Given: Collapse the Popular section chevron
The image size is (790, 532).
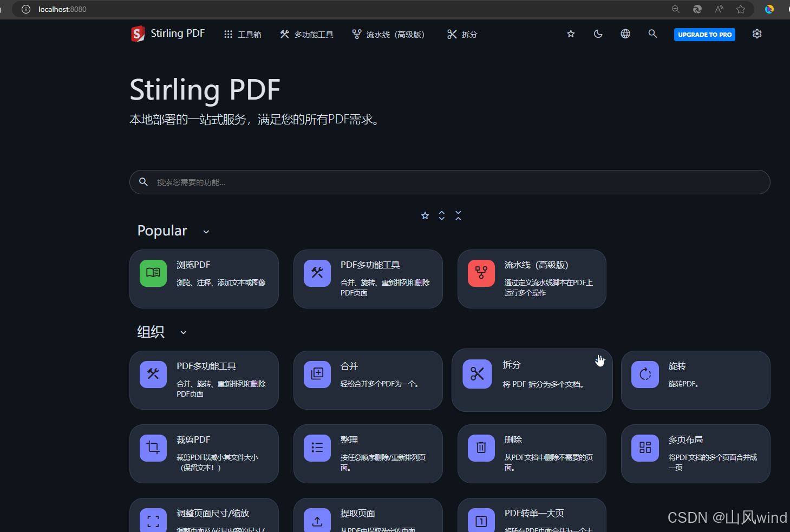Looking at the screenshot, I should coord(206,232).
